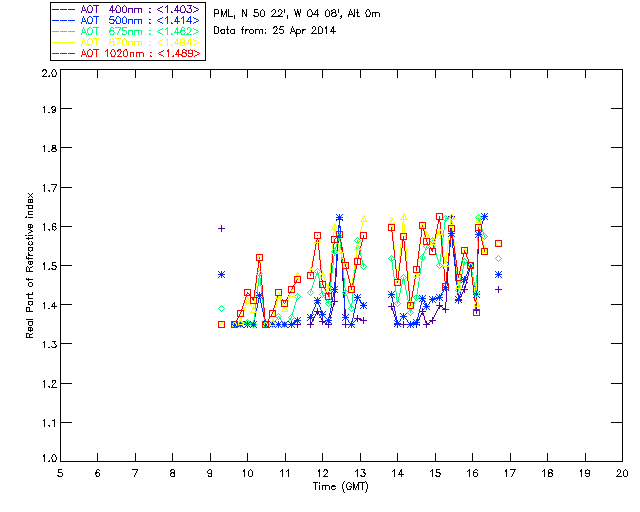
Task: Click the isolated green diamond above time 9
Action: point(222,309)
